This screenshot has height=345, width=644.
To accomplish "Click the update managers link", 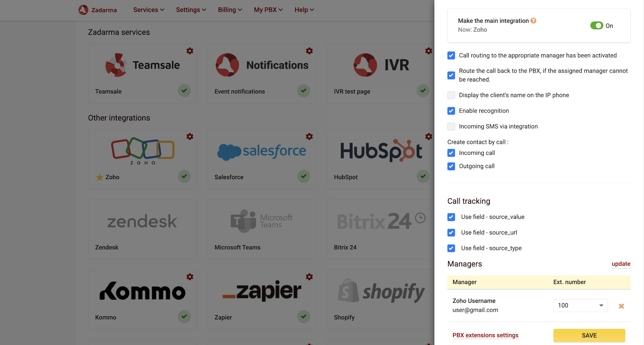I will (x=621, y=264).
